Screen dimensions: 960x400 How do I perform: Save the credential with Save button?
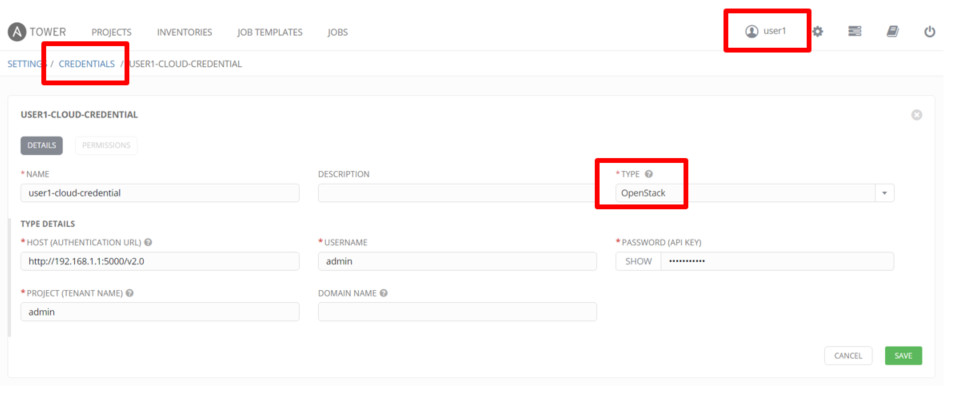pyautogui.click(x=903, y=355)
